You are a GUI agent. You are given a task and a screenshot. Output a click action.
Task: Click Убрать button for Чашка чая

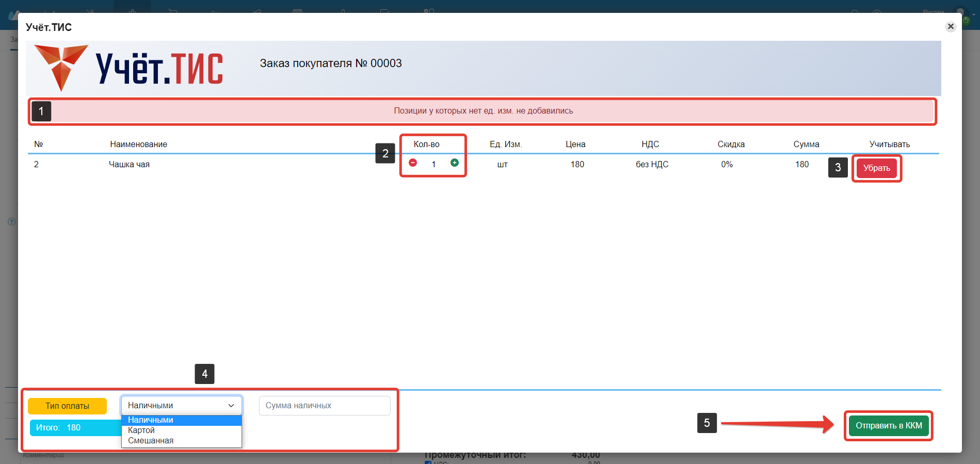point(877,168)
